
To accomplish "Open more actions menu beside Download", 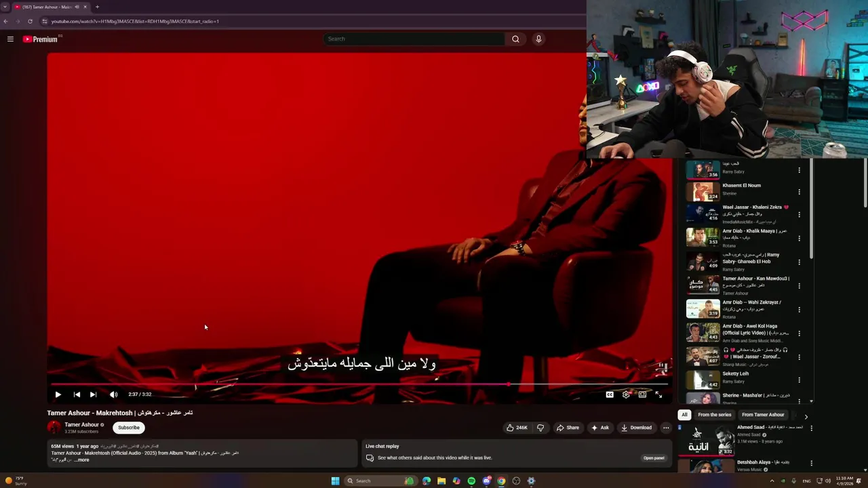I will pos(666,428).
